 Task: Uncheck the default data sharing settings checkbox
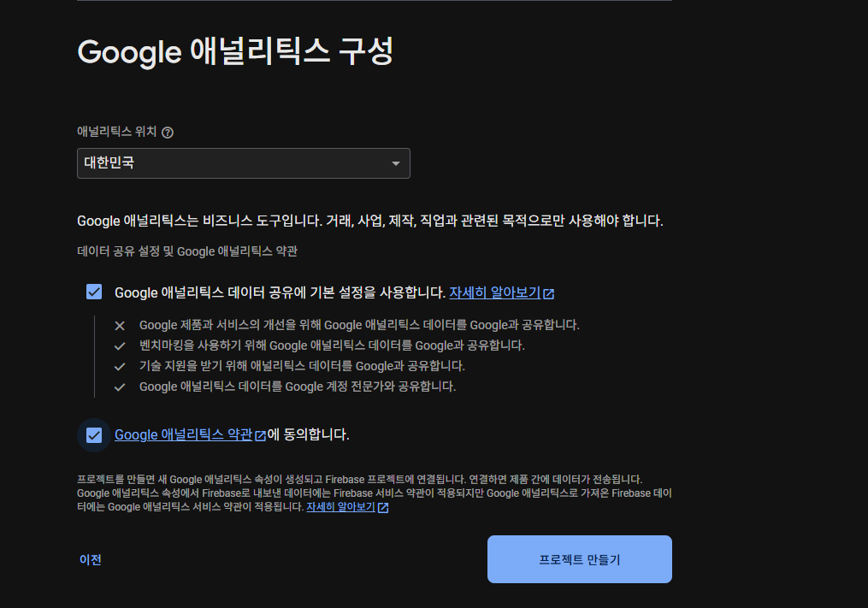pos(94,292)
